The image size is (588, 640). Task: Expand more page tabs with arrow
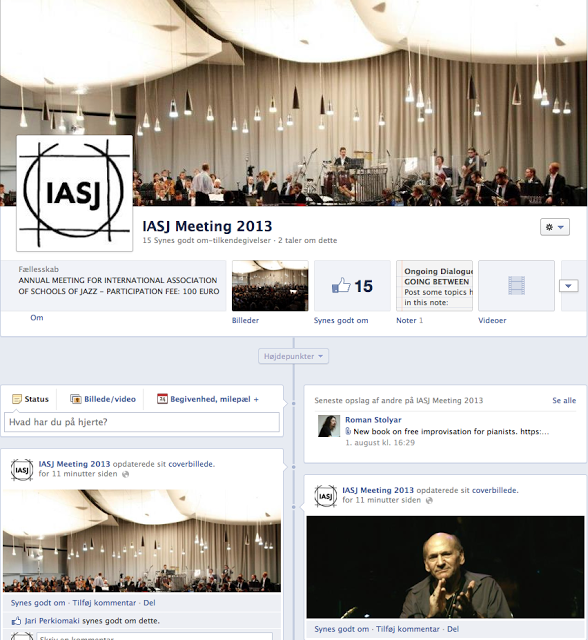569,286
